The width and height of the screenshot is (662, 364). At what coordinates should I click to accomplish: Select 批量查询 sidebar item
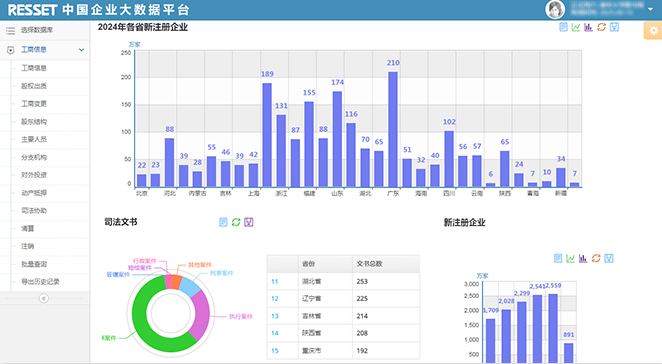point(34,264)
